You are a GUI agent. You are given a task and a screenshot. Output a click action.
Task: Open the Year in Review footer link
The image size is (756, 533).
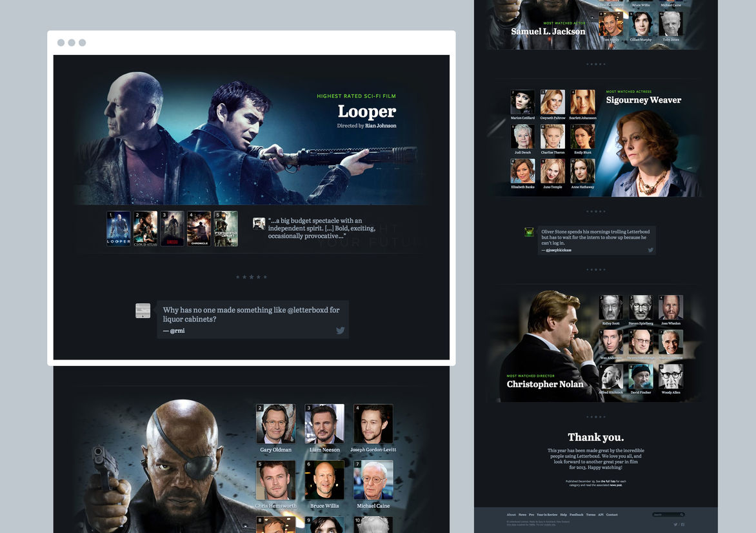point(547,515)
